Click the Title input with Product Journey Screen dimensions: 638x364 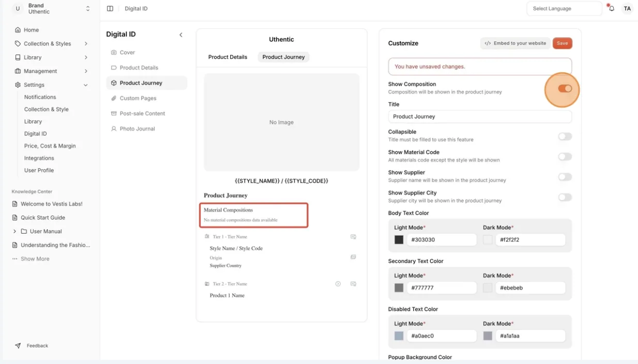[480, 117]
